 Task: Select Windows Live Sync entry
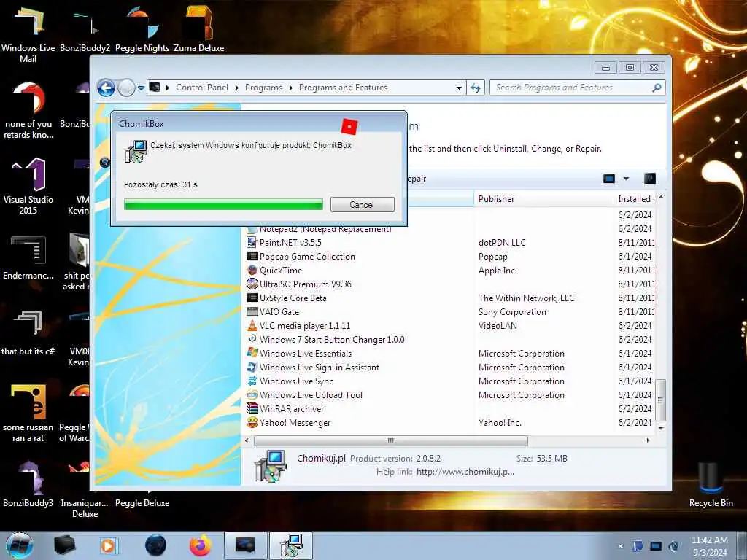point(296,381)
